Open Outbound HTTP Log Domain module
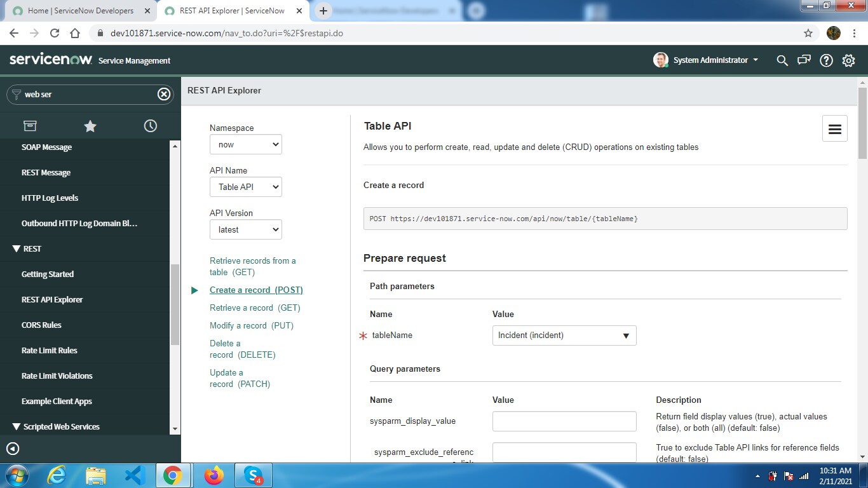Image resolution: width=868 pixels, height=488 pixels. [x=79, y=223]
